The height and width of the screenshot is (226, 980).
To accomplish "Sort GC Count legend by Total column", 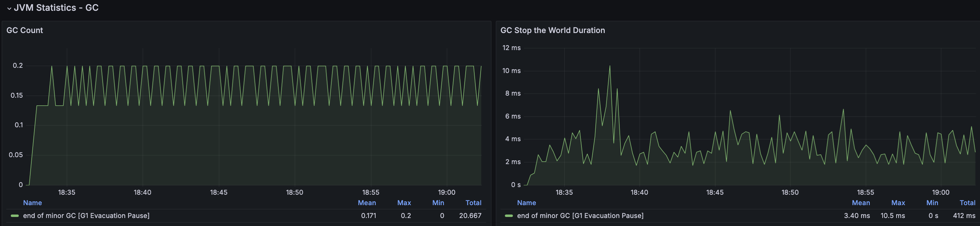I will click(x=473, y=203).
